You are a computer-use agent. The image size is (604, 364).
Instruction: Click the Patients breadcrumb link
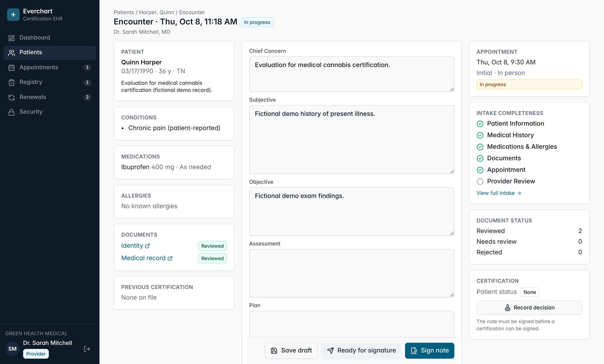click(124, 12)
